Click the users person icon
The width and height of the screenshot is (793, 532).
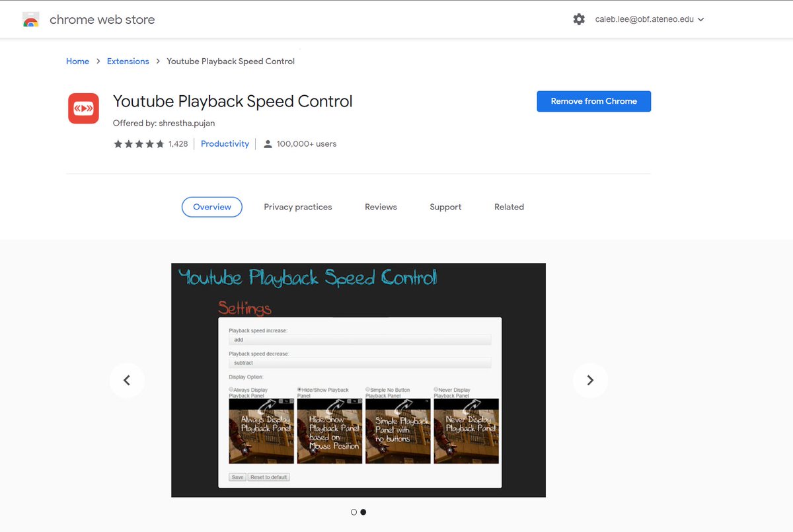click(x=268, y=143)
